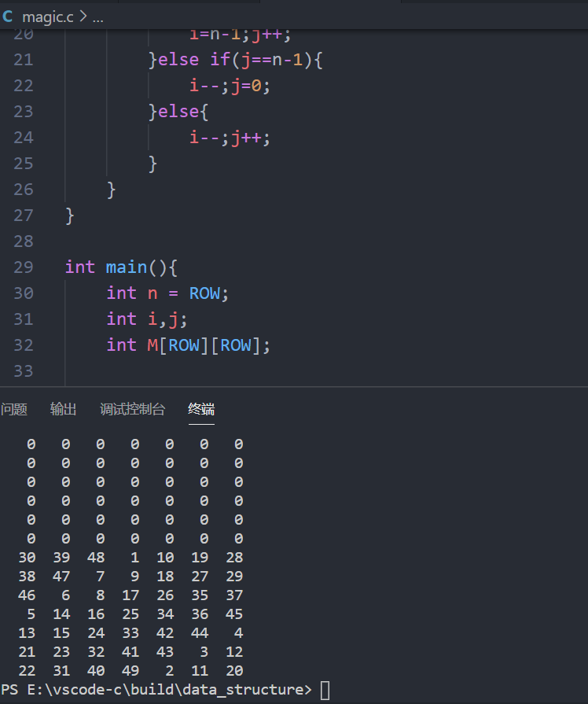Click the 'int i,j;' declaration on line 31
This screenshot has height=704, width=588.
(x=147, y=319)
